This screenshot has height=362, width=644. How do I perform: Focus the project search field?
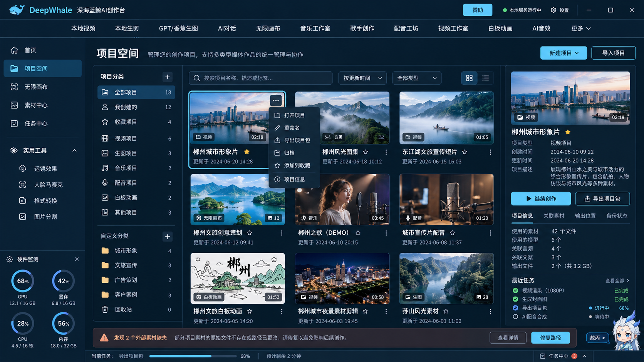[260, 78]
